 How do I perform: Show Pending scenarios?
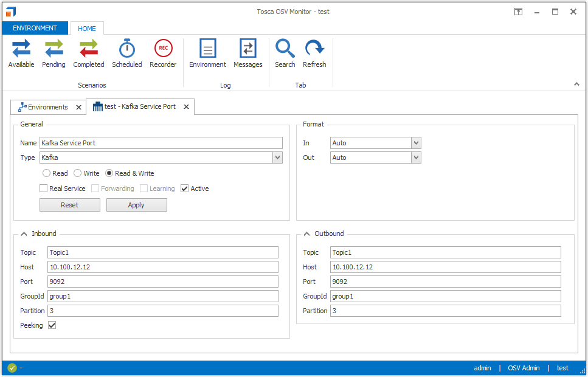[54, 53]
